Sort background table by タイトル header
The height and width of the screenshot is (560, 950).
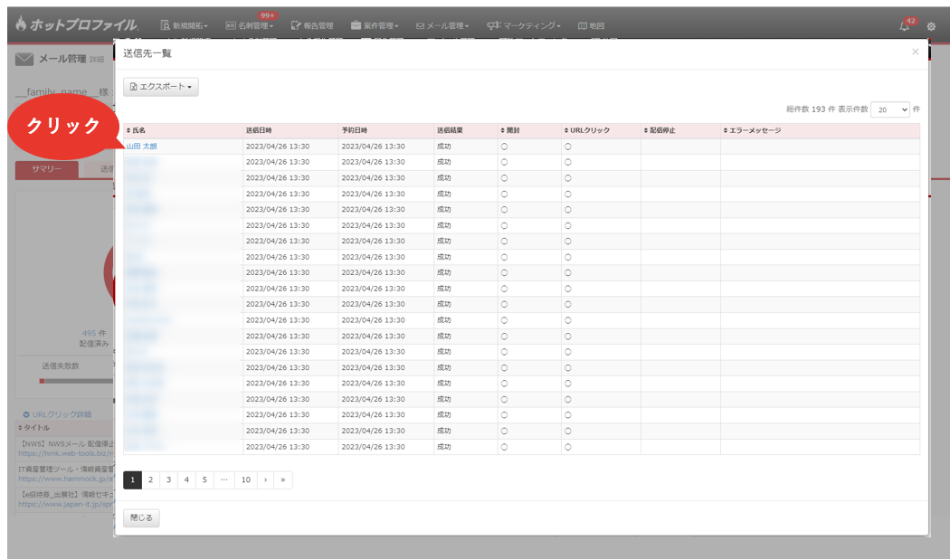click(x=34, y=427)
